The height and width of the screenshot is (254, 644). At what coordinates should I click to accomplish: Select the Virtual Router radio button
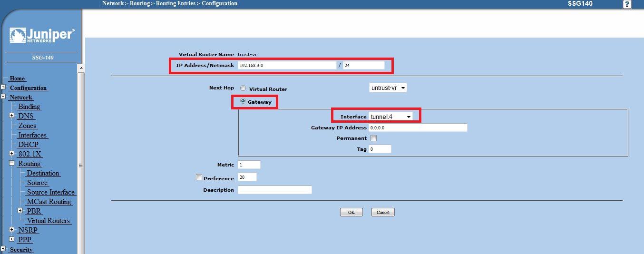tap(243, 88)
